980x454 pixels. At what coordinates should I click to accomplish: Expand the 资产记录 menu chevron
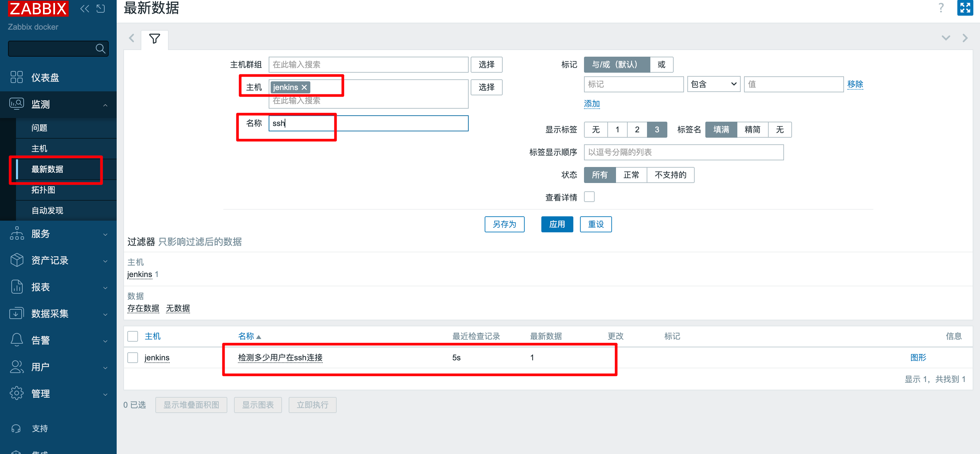coord(105,261)
